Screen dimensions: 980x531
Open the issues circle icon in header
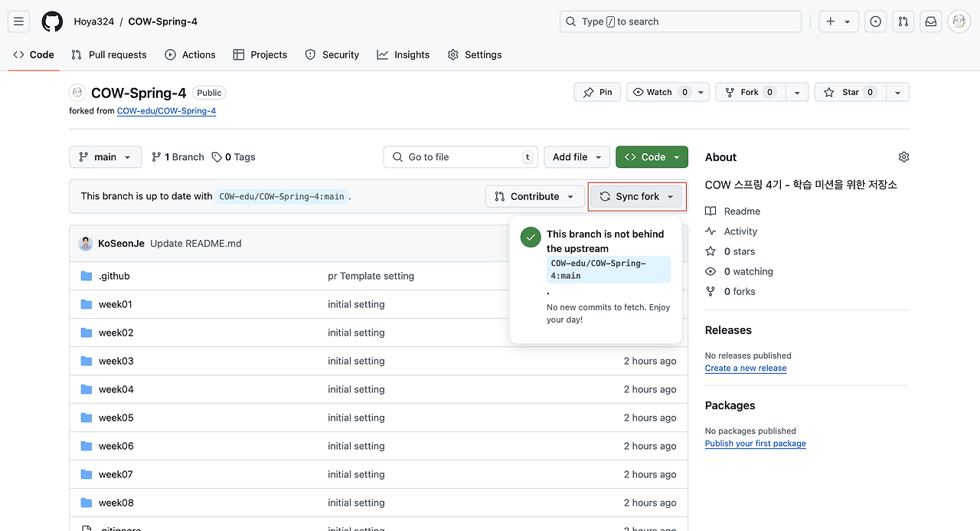875,21
